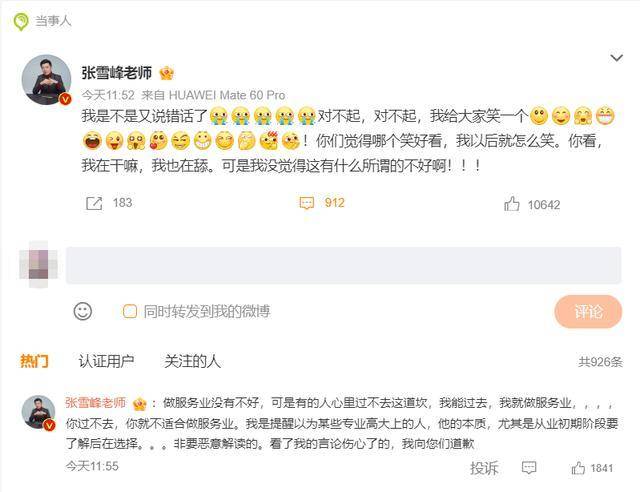Click the commenter's verified avatar in hot comments
640x492 pixels.
click(x=38, y=413)
